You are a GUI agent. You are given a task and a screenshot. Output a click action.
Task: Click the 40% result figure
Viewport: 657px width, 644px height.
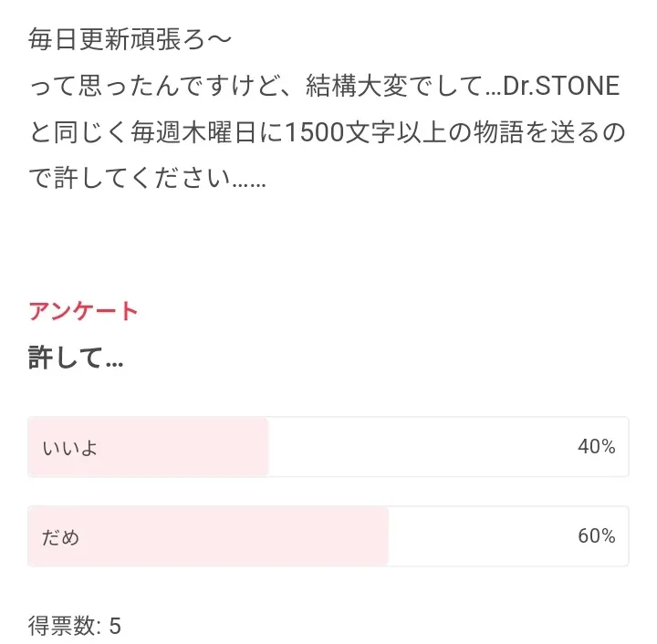pyautogui.click(x=596, y=447)
